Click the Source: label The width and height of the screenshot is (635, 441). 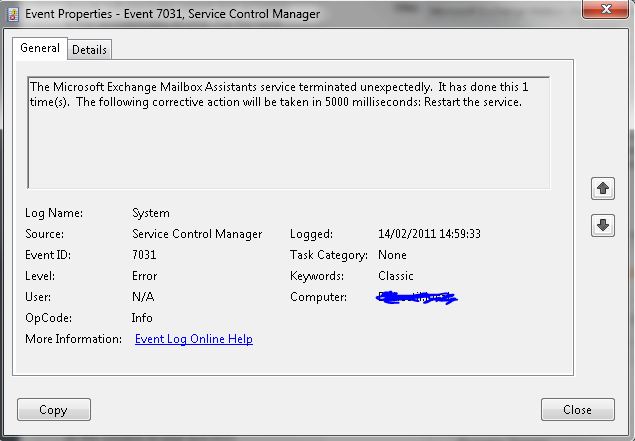coord(45,234)
